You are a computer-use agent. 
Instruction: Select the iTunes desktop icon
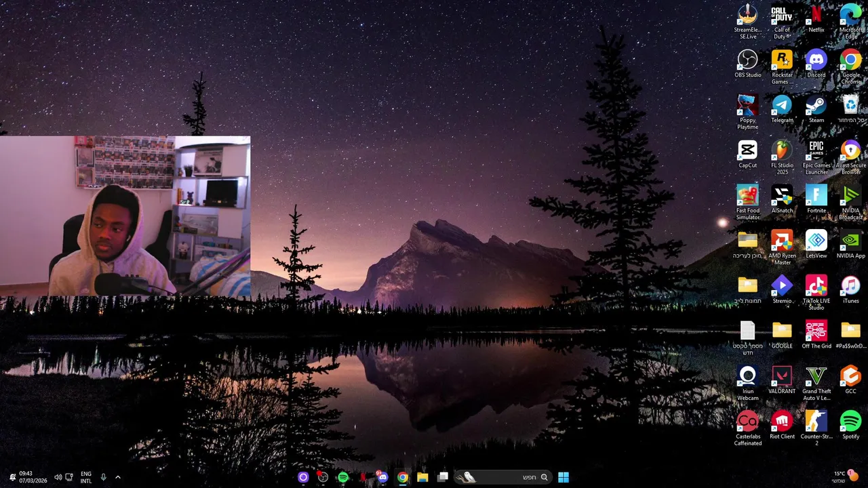point(851,290)
